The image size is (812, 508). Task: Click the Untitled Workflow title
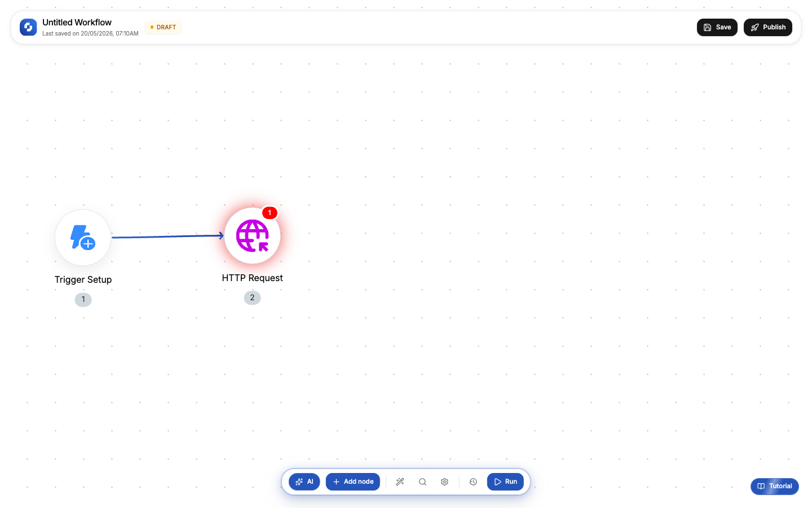pyautogui.click(x=77, y=23)
